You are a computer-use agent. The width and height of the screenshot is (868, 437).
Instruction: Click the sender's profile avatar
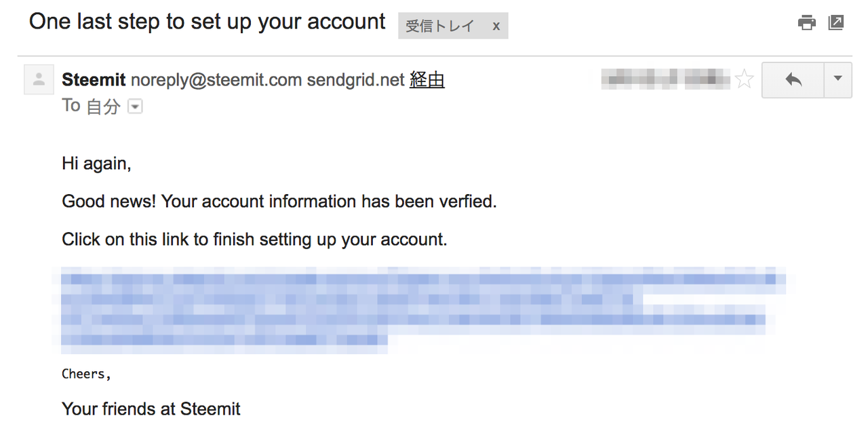coord(39,79)
